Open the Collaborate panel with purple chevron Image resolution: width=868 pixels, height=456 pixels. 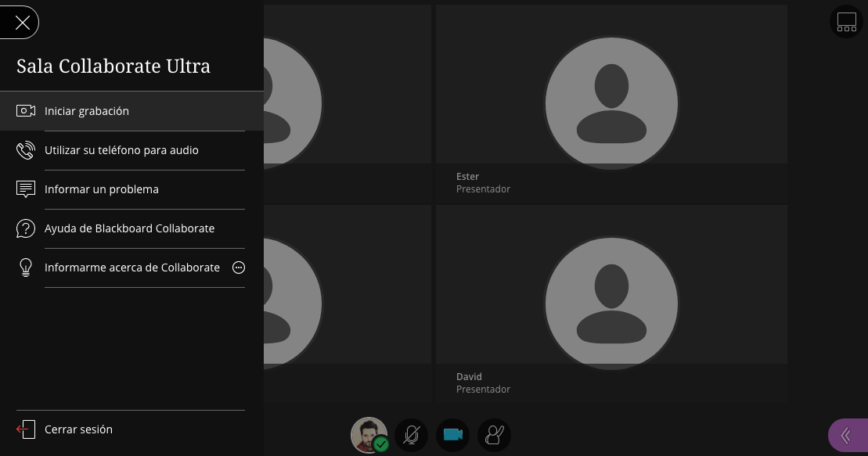click(x=848, y=436)
